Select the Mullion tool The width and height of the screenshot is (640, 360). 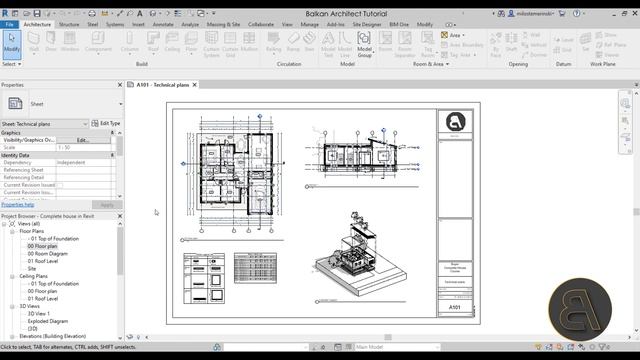[249, 42]
